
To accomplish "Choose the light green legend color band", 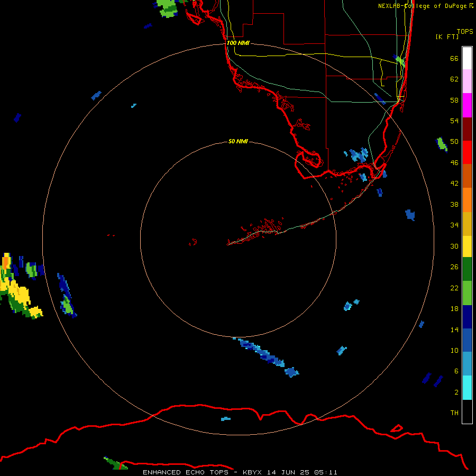I will (x=467, y=293).
